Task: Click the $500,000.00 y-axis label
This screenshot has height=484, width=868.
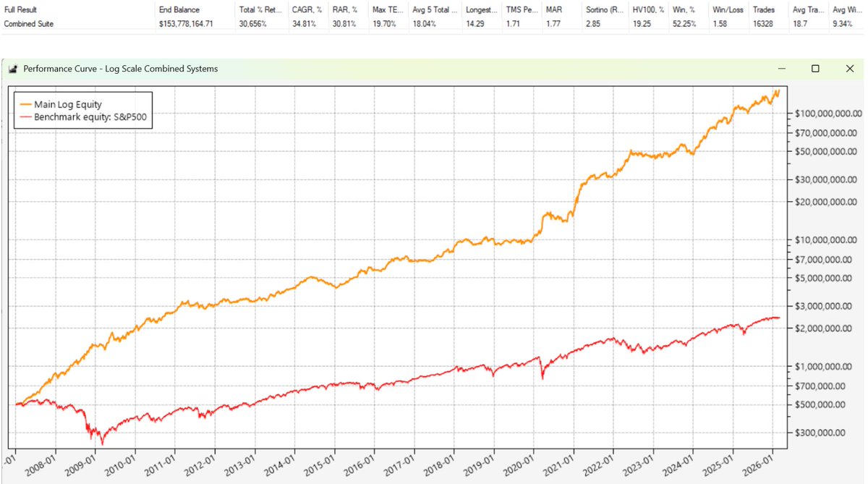Action: (x=820, y=404)
